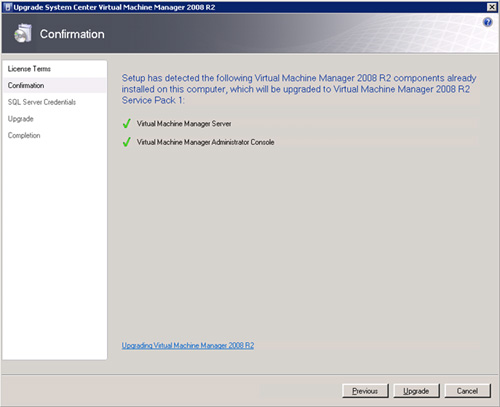
Task: Start the upgrade with the Upgrade button
Action: tap(416, 391)
